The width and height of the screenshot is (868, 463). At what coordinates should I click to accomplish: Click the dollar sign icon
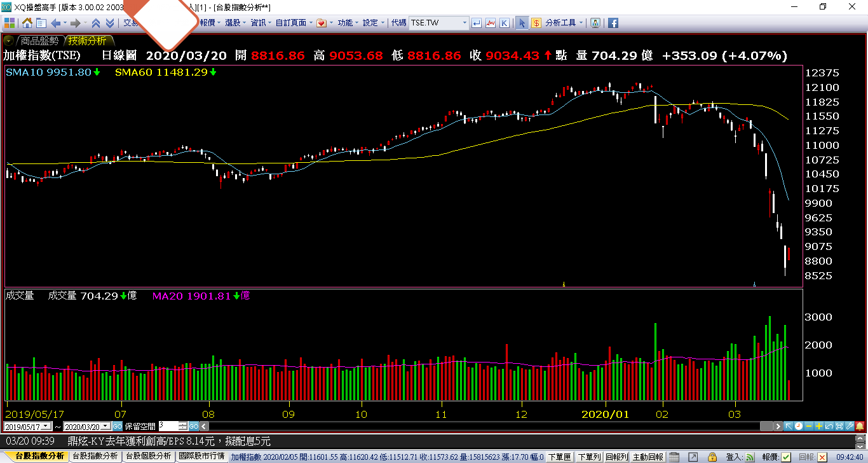click(536, 23)
